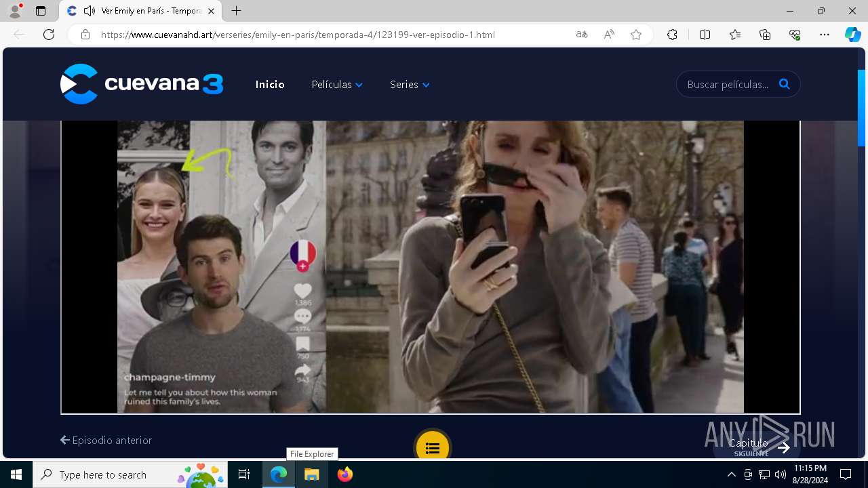Refresh the page
This screenshot has height=488, width=868.
point(49,35)
